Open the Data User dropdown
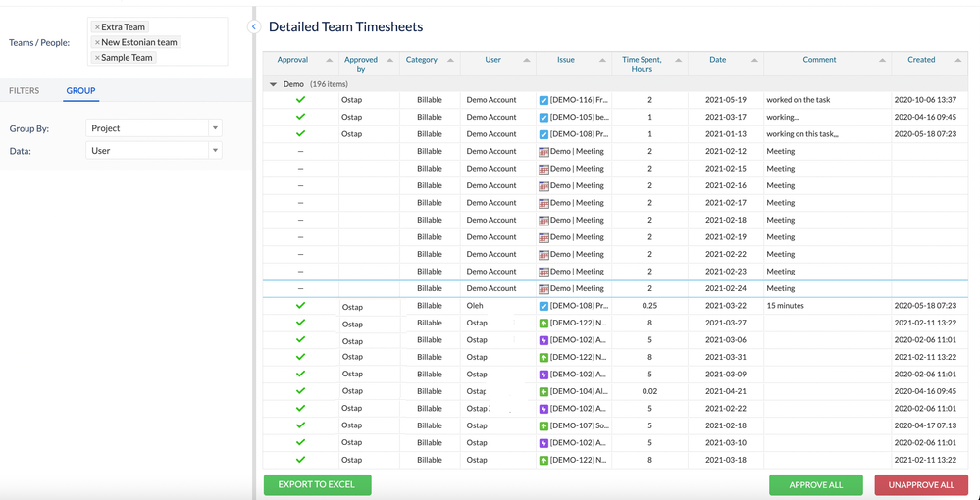This screenshot has height=500, width=980. [154, 151]
